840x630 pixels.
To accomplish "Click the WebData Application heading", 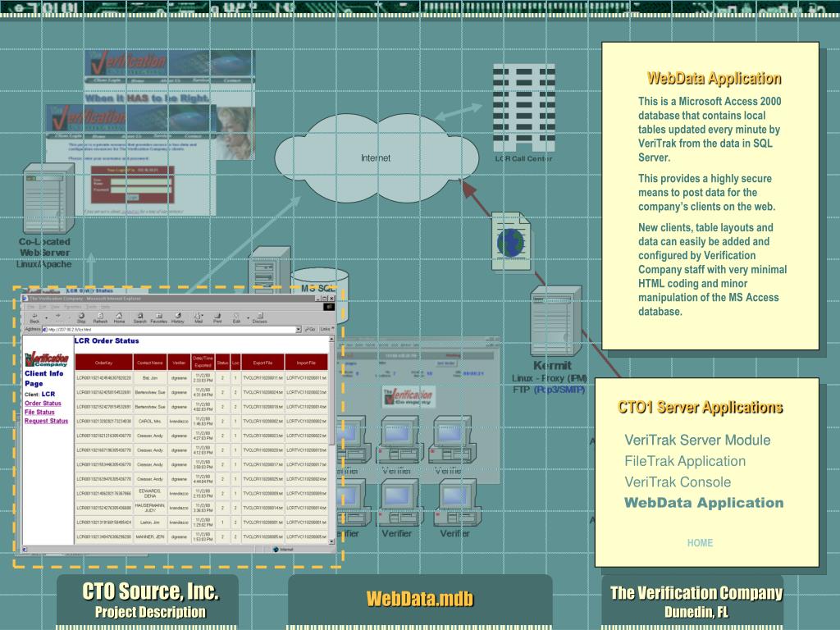I will [714, 78].
